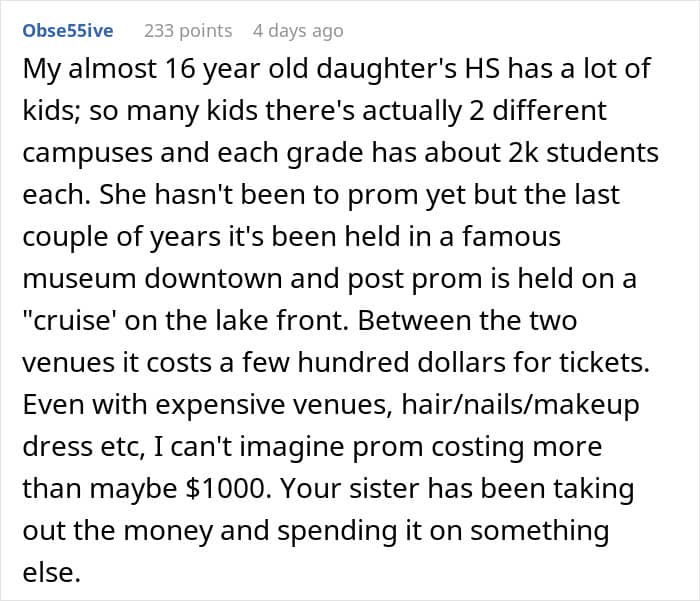Click the quoted word cruise in comment

[x=70, y=321]
